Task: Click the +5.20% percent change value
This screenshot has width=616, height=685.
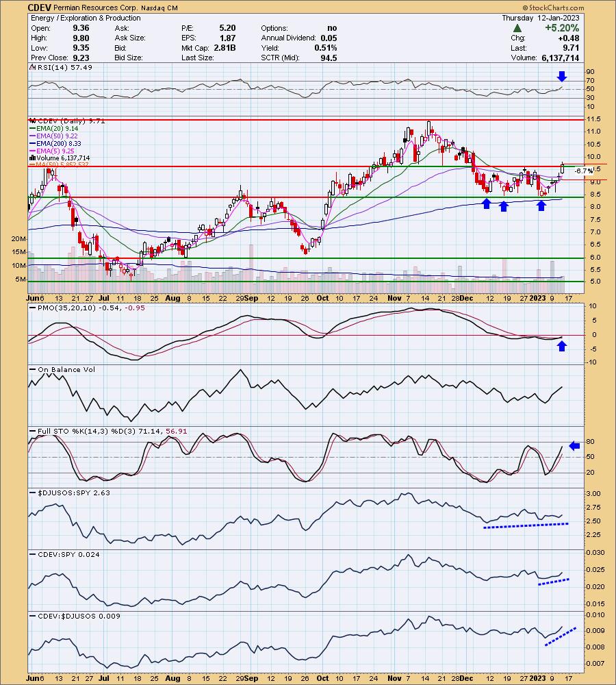Action: pos(562,28)
